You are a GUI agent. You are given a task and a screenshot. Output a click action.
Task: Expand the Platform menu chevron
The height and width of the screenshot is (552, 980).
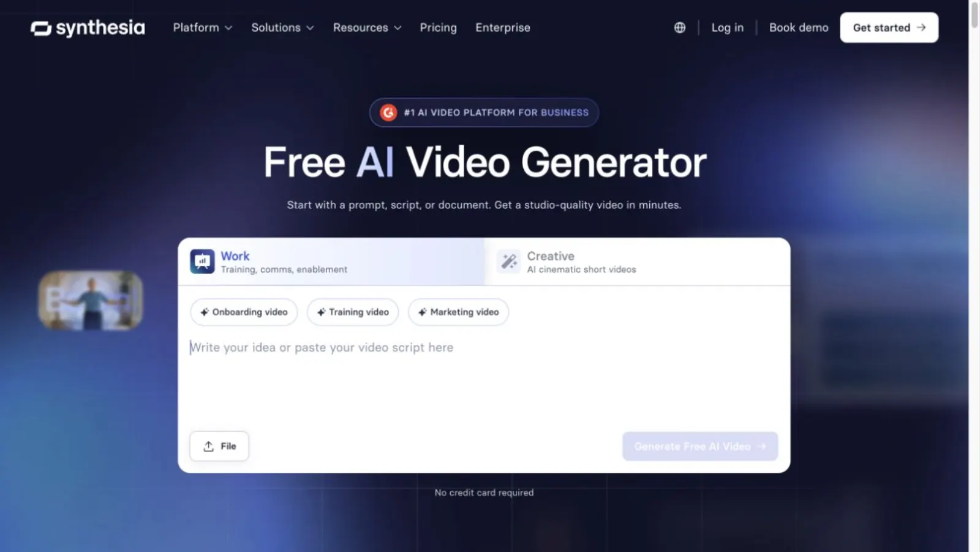coord(228,28)
